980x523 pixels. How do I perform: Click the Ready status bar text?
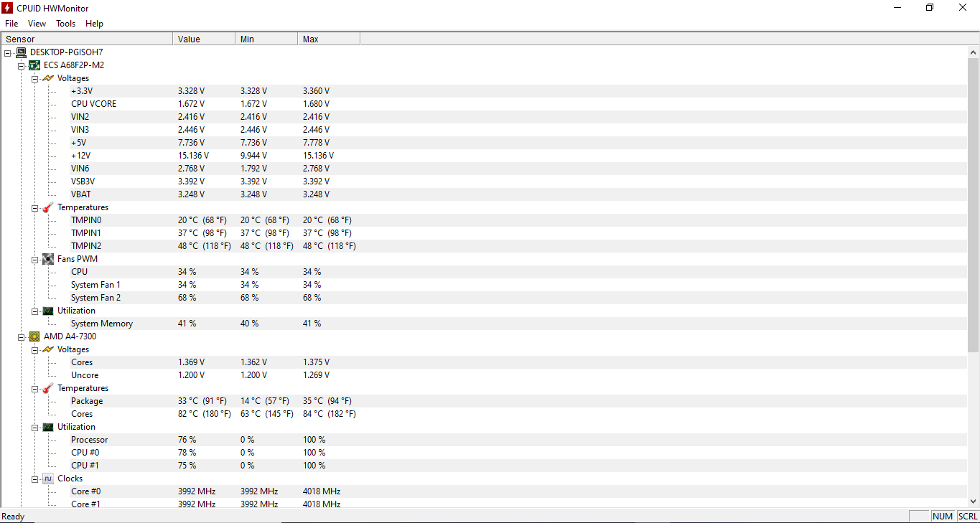pos(13,517)
